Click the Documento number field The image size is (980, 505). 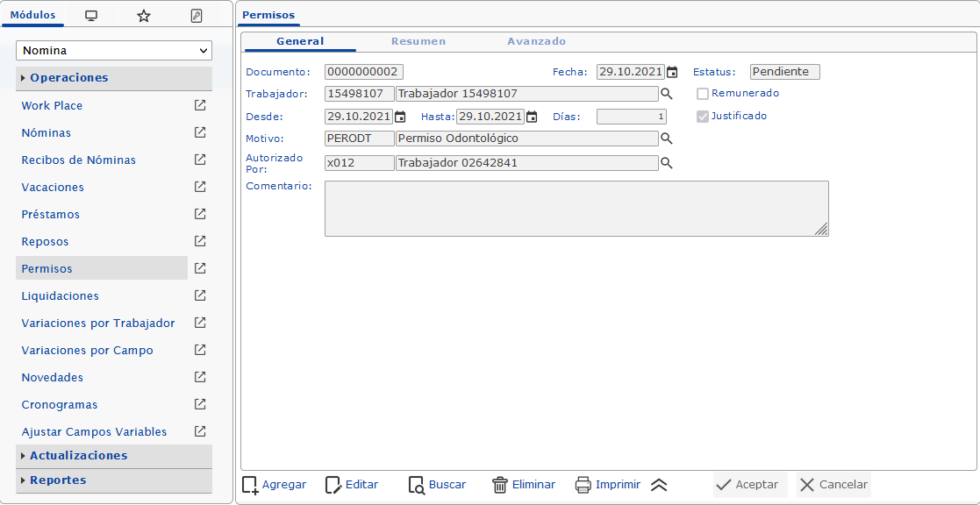364,72
